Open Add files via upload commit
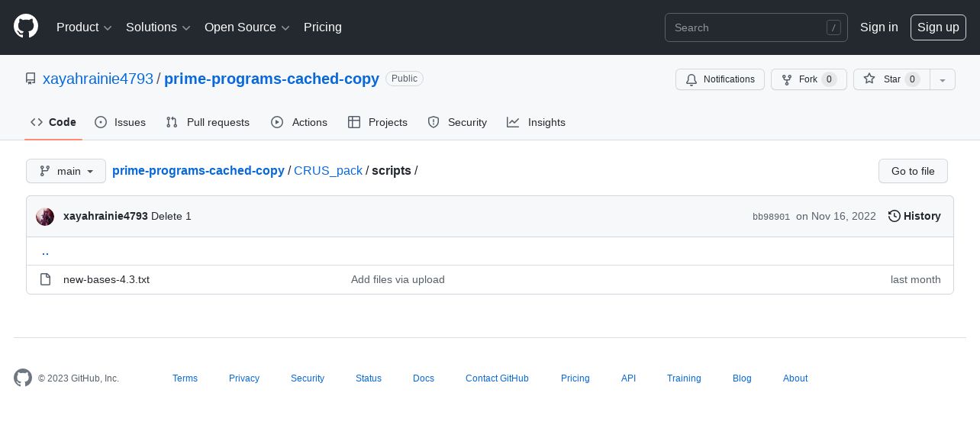Image resolution: width=980 pixels, height=425 pixels. (398, 279)
